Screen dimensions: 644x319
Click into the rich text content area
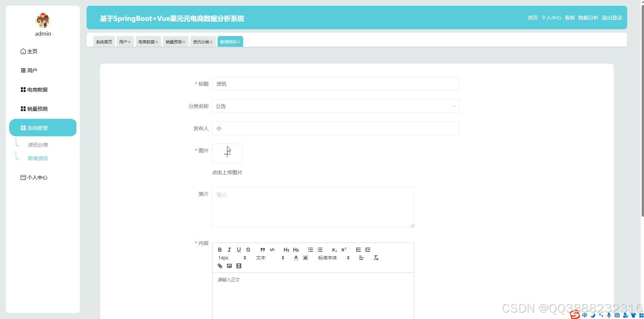[313, 296]
